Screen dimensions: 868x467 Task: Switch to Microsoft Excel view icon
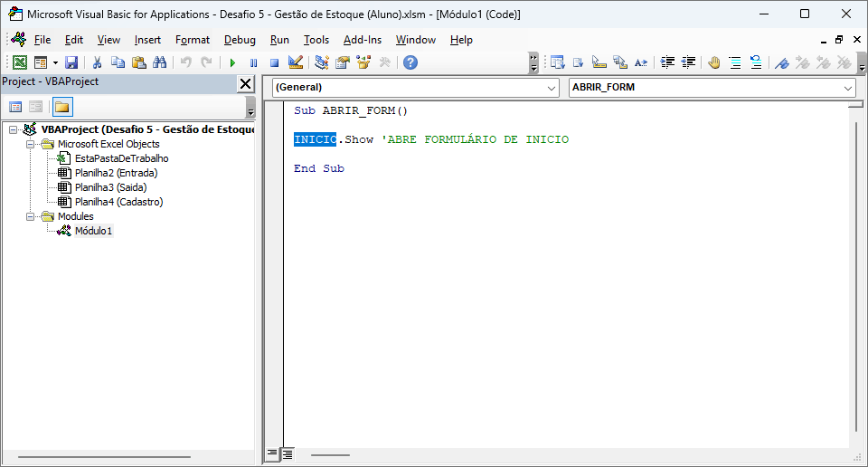click(x=19, y=62)
